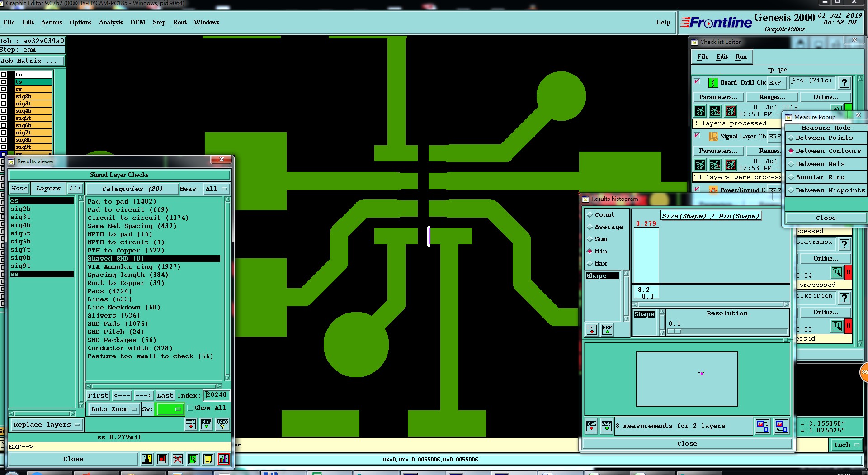Open the Meas: All dropdown
Viewport: 868px width, 475px height.
coord(217,189)
